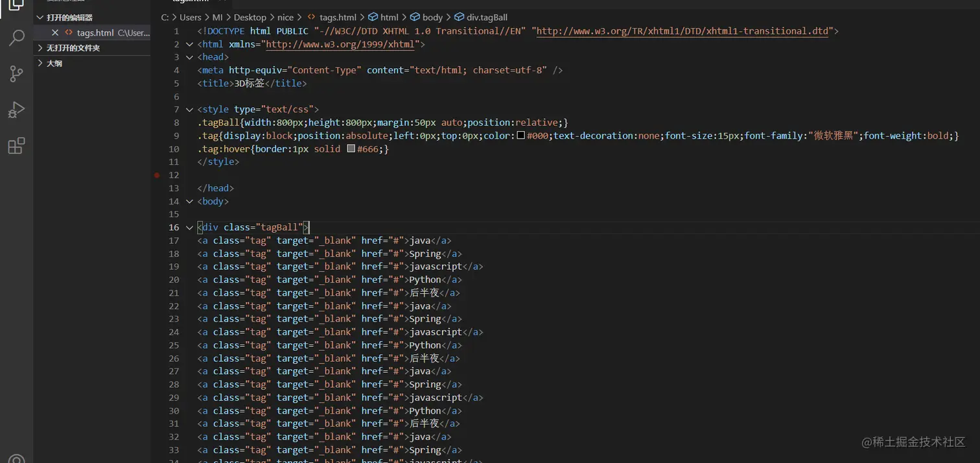Click the Spring text on line 18

pos(425,254)
